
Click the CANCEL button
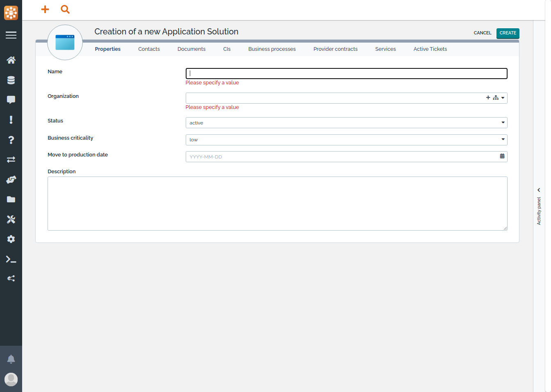(482, 33)
